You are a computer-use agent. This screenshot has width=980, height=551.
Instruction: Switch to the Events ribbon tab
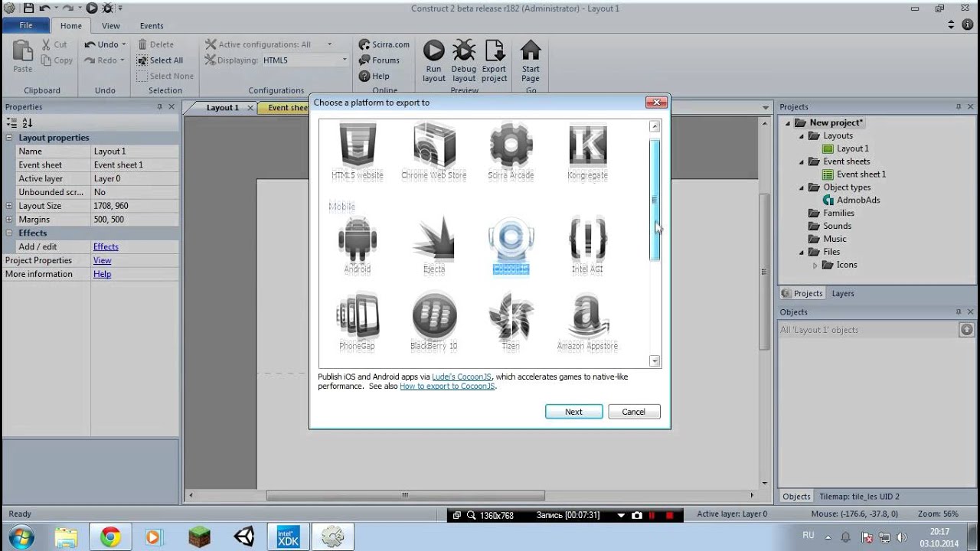152,25
